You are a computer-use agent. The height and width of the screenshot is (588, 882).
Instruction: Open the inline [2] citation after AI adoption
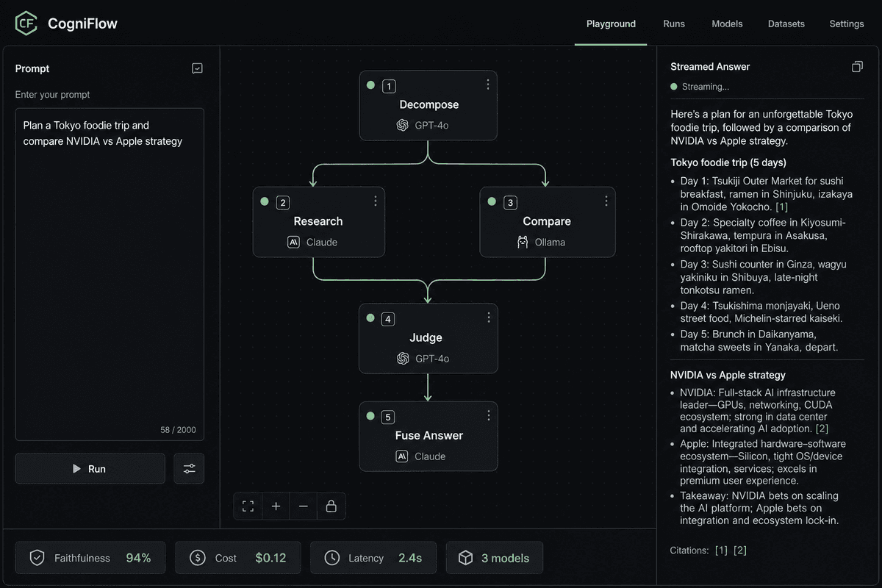pyautogui.click(x=822, y=429)
